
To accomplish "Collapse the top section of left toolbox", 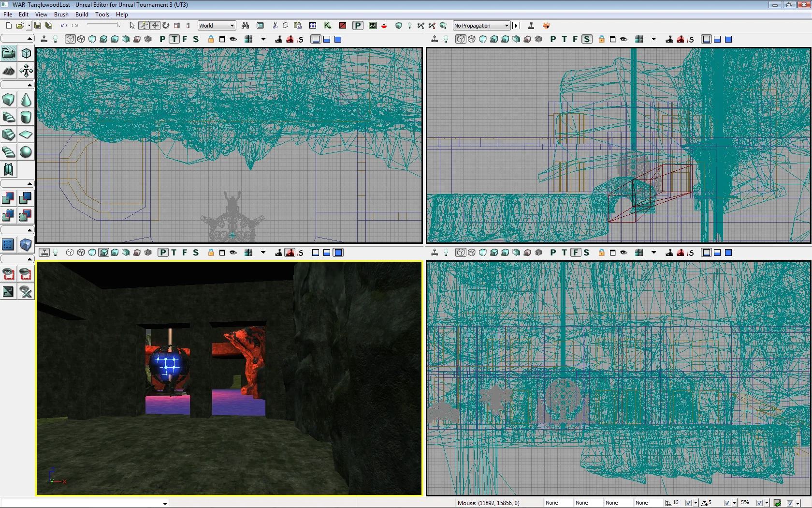I will [x=17, y=39].
